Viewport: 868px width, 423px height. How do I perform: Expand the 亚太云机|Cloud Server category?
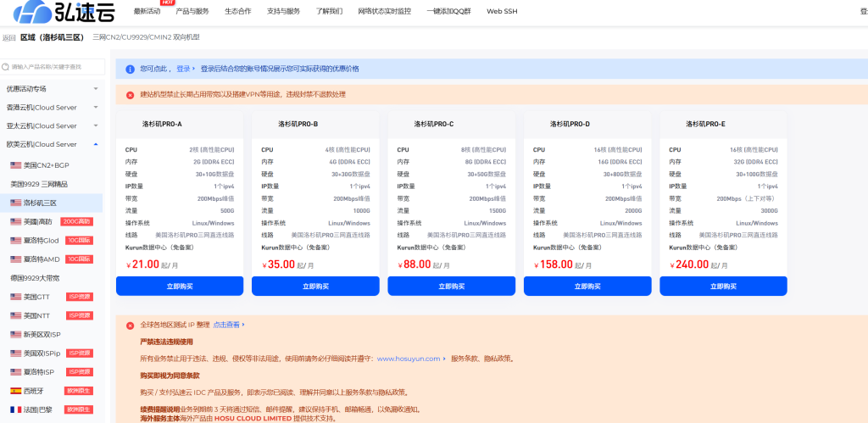[52, 125]
